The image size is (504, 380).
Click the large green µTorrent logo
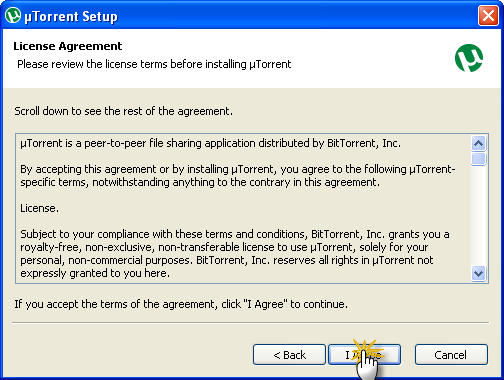(x=469, y=58)
